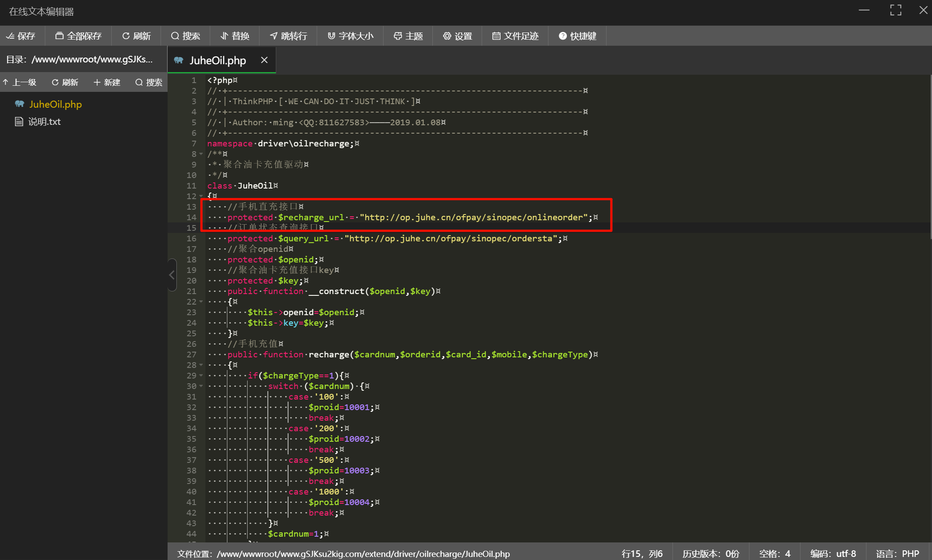Click the Save (保存) toolbar icon
The image size is (932, 560).
21,36
